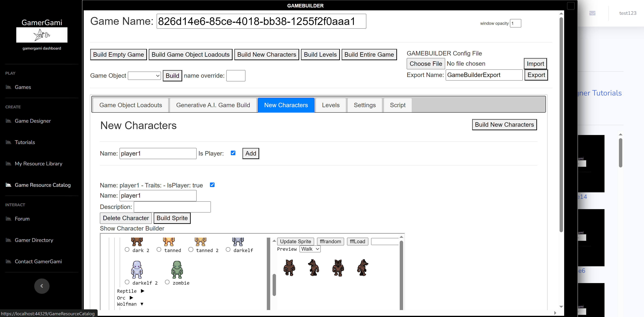Viewport: 644px width, 317px height.
Task: Choose the tanned body radio button
Action: tap(159, 249)
